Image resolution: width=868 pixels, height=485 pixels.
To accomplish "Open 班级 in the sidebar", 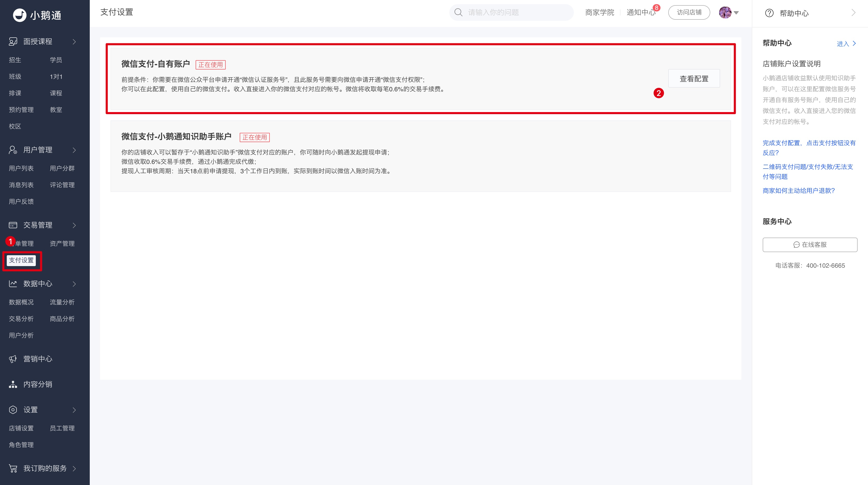I will (x=15, y=77).
